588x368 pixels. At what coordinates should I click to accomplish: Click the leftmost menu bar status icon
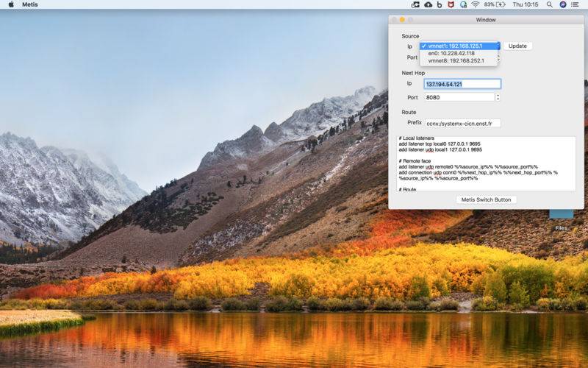pyautogui.click(x=415, y=4)
